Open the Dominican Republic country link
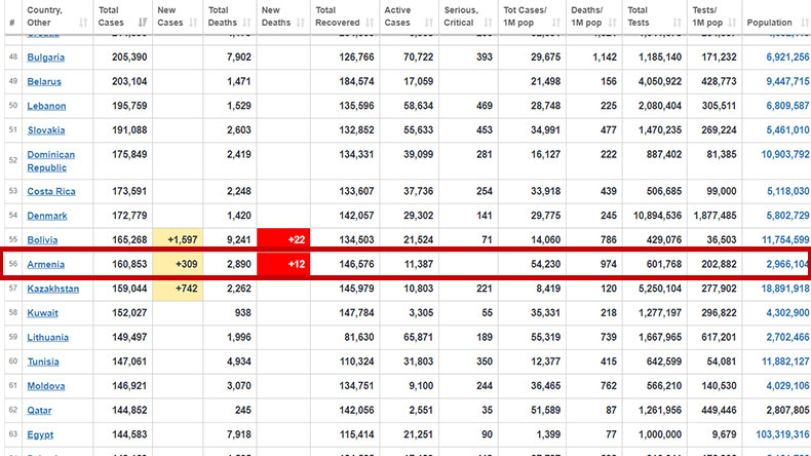This screenshot has height=456, width=811. click(51, 161)
